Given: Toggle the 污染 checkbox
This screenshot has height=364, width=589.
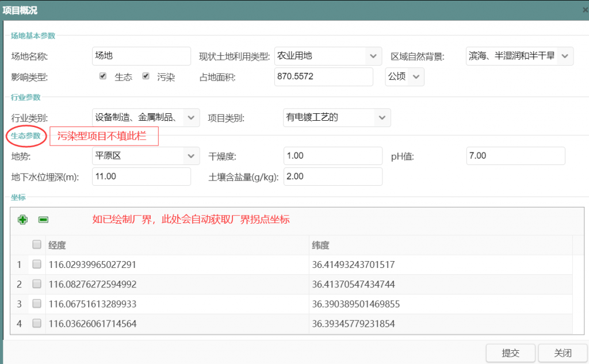Looking at the screenshot, I should tap(146, 76).
